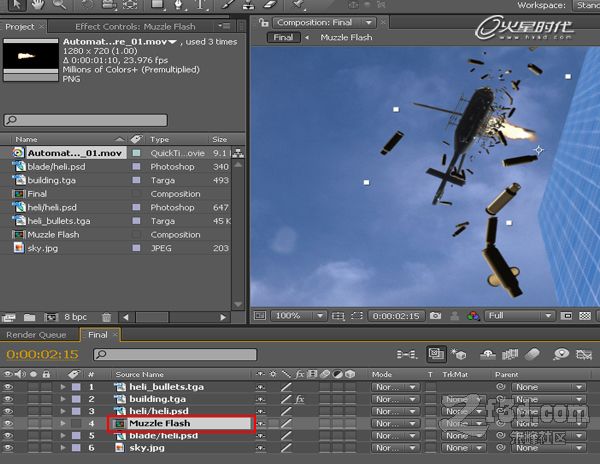The height and width of the screenshot is (464, 600).
Task: Toggle transparency grid icon in viewer
Action: coord(585,316)
